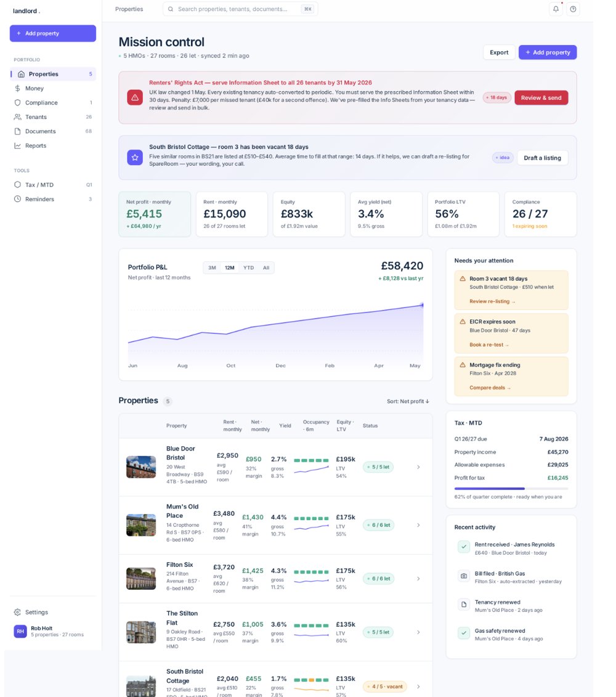Screen dimensions: 616x697
Task: Click warning icon on Room 3 vacant card
Action: [x=463, y=279]
